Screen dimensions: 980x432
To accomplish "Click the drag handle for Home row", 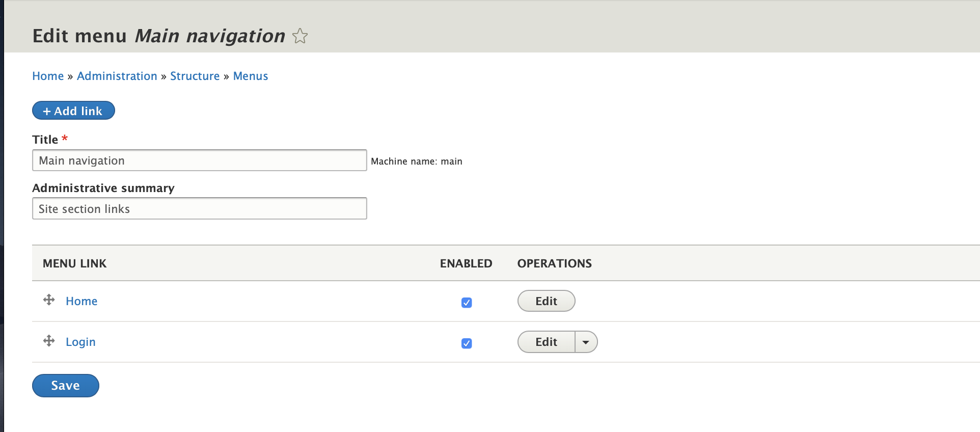I will pyautogui.click(x=49, y=300).
